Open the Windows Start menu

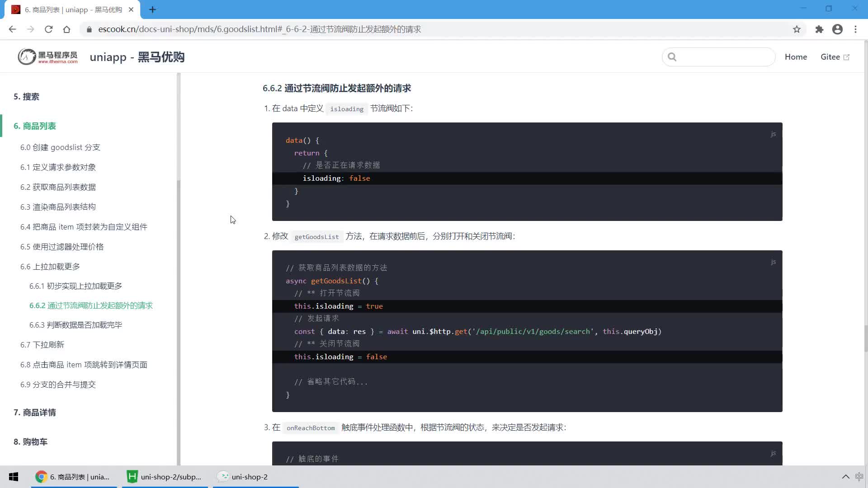pyautogui.click(x=14, y=477)
